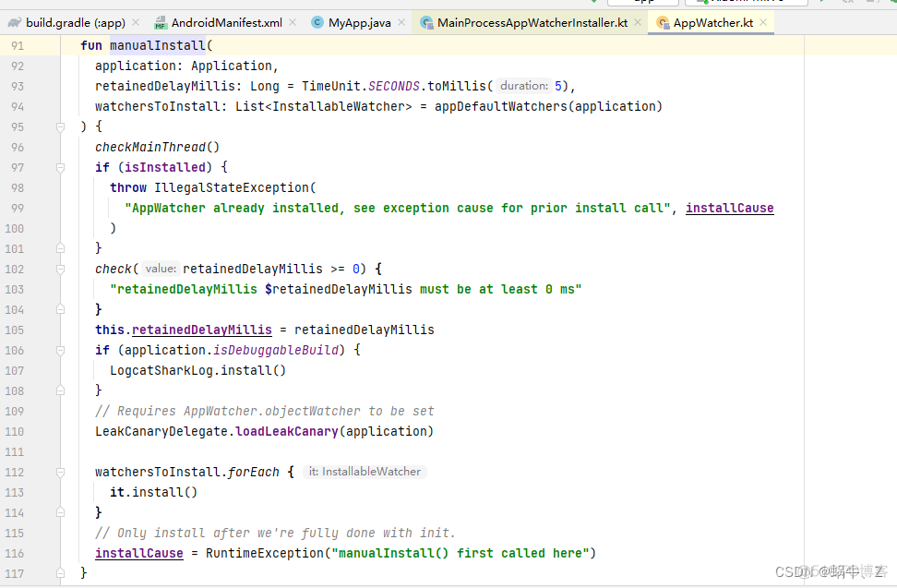Image resolution: width=897 pixels, height=588 pixels.
Task: Click line number 110 in the gutter
Action: pos(18,431)
